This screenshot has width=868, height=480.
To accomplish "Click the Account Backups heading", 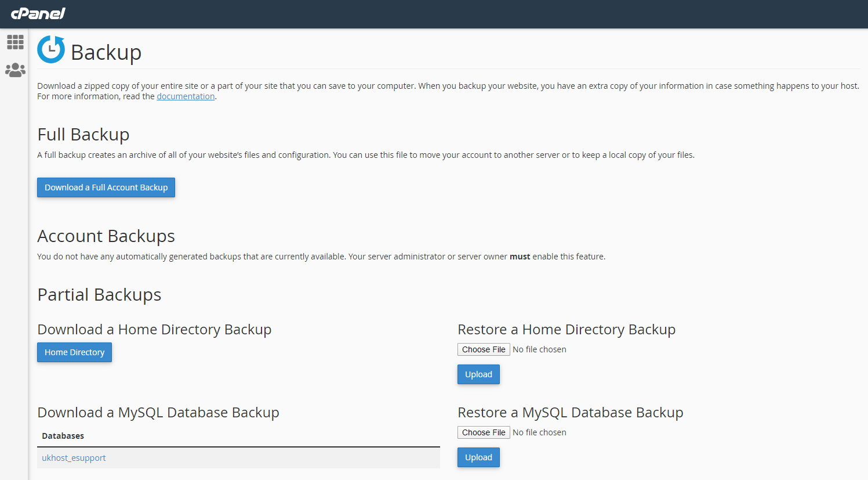I will (106, 236).
